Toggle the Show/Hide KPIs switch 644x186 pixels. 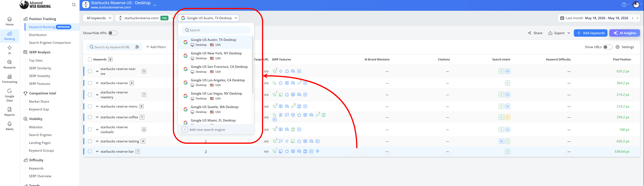point(113,33)
